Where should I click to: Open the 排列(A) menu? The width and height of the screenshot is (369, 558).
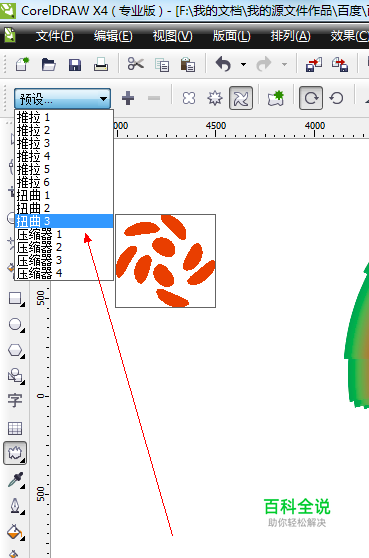290,36
